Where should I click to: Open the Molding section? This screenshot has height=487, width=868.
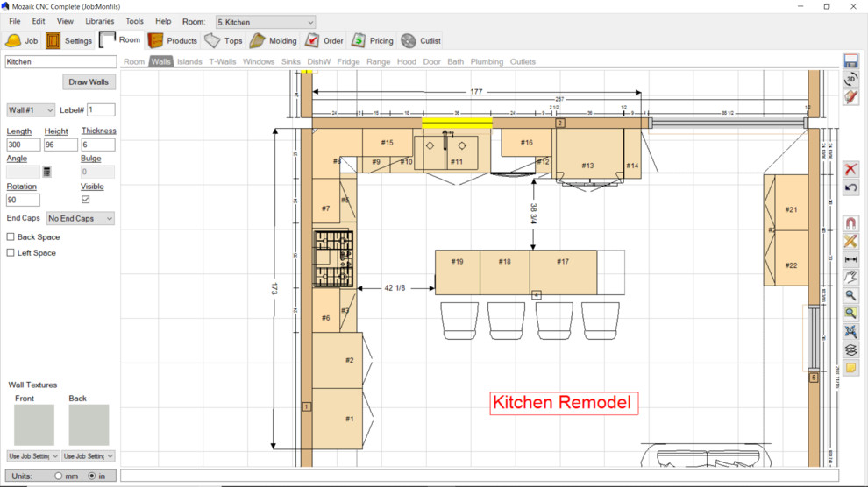(273, 41)
